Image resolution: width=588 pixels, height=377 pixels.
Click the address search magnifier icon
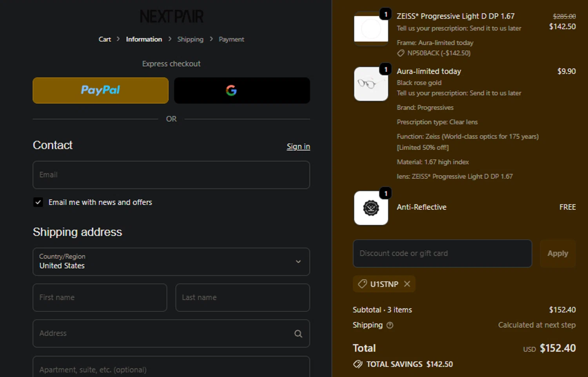pyautogui.click(x=298, y=334)
